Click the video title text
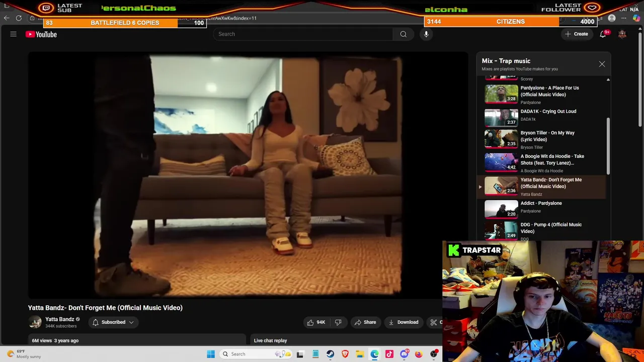 coord(105,308)
